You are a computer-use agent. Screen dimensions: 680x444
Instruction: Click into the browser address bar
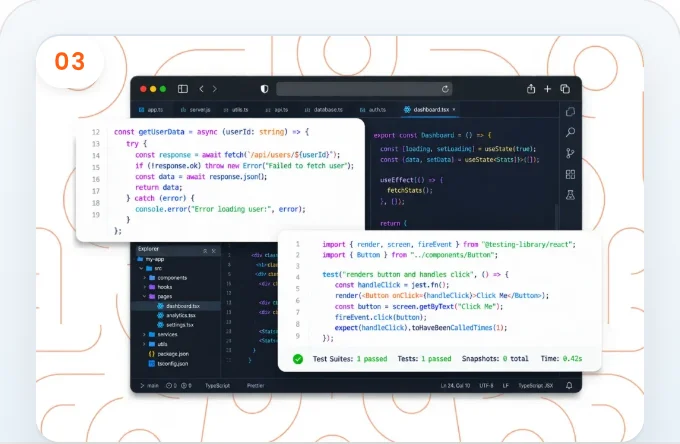point(364,89)
